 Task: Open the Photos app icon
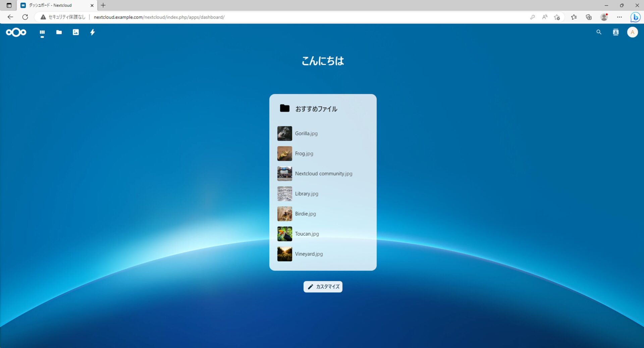click(76, 32)
